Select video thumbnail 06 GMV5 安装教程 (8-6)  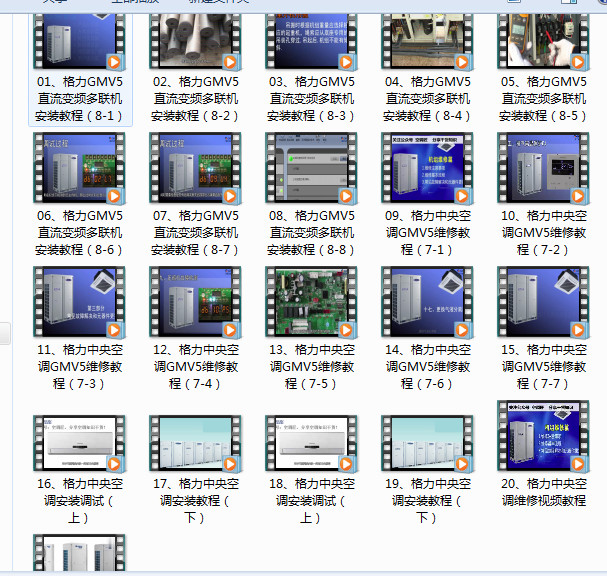tap(79, 168)
